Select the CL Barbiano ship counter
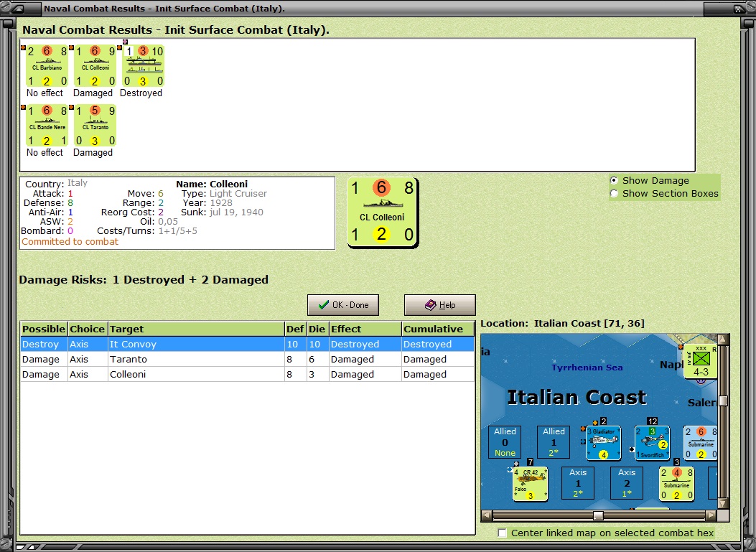756x552 pixels. click(x=47, y=66)
